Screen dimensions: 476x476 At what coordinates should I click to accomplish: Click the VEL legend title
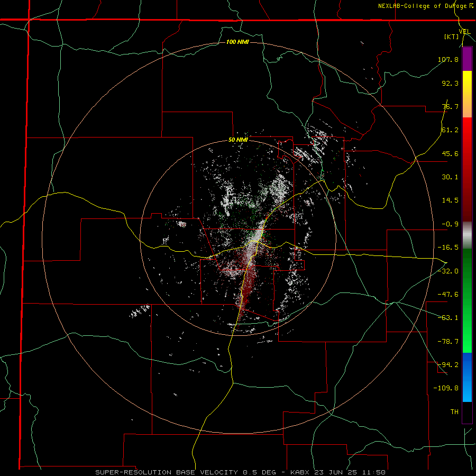[465, 32]
